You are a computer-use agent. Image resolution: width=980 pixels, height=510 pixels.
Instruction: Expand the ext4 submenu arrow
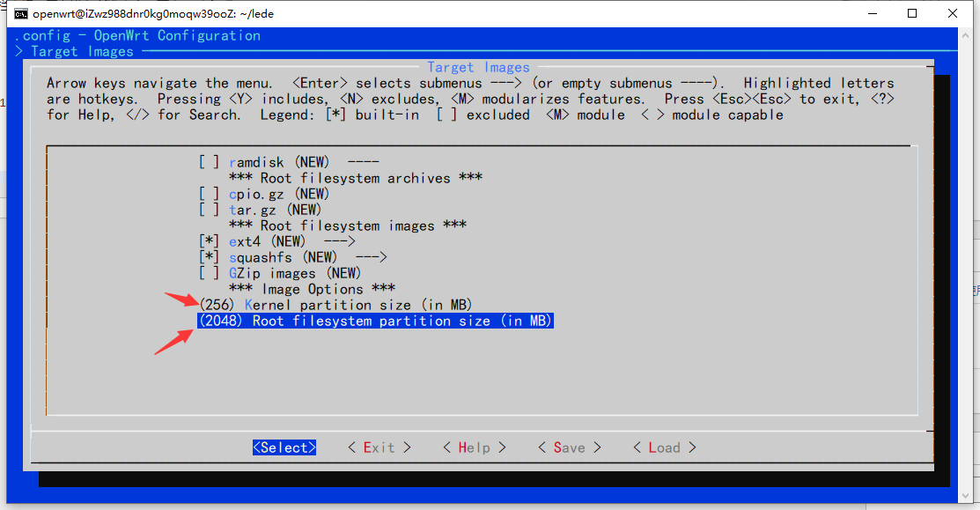coord(339,241)
